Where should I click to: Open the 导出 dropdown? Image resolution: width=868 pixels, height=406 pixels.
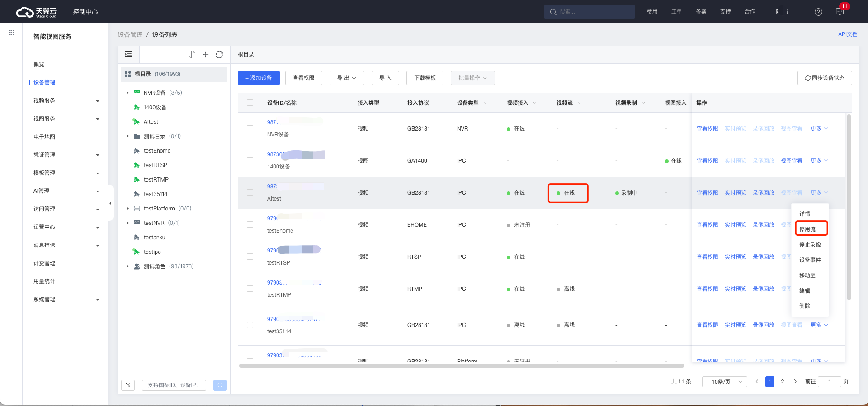(347, 78)
